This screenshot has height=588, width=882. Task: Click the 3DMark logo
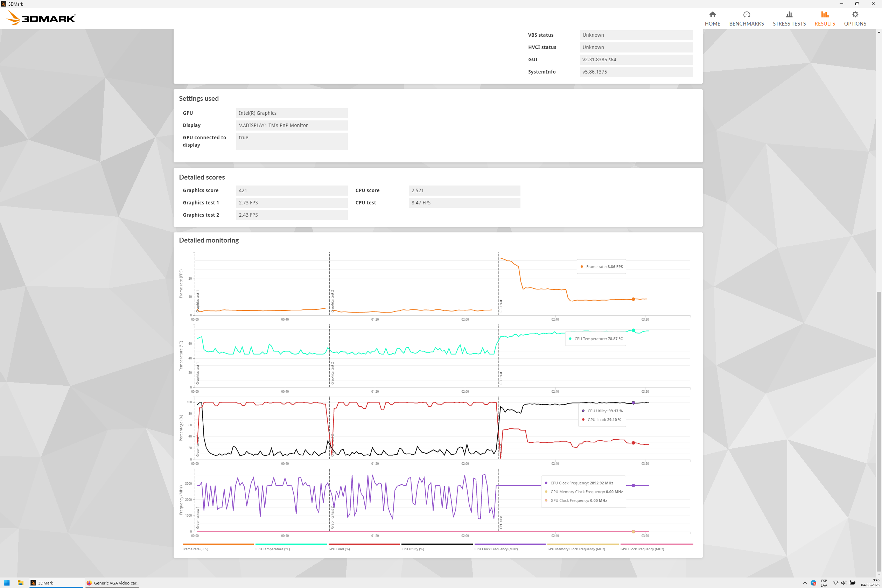coord(41,18)
